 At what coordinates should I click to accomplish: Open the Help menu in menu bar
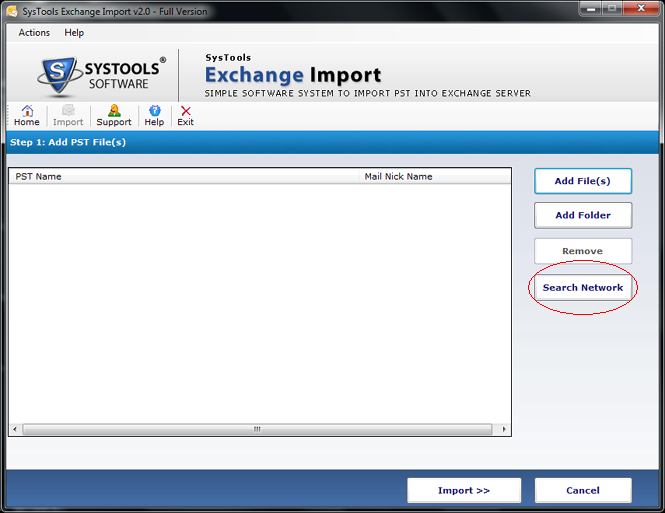coord(74,33)
